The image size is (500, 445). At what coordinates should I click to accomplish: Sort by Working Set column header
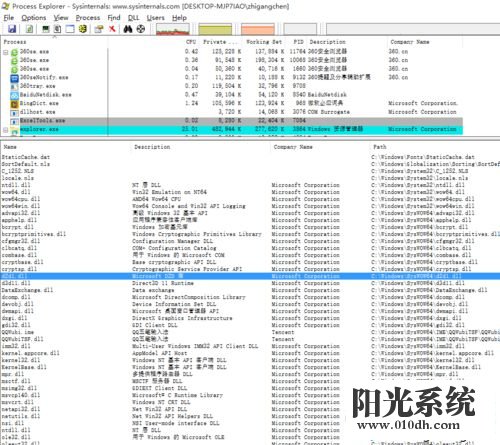click(x=264, y=42)
